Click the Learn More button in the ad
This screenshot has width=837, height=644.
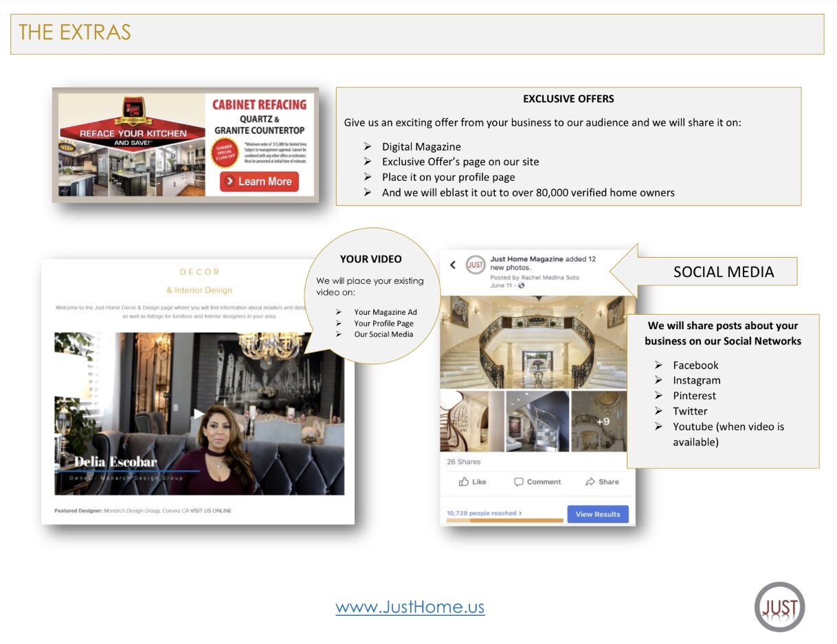click(x=259, y=181)
